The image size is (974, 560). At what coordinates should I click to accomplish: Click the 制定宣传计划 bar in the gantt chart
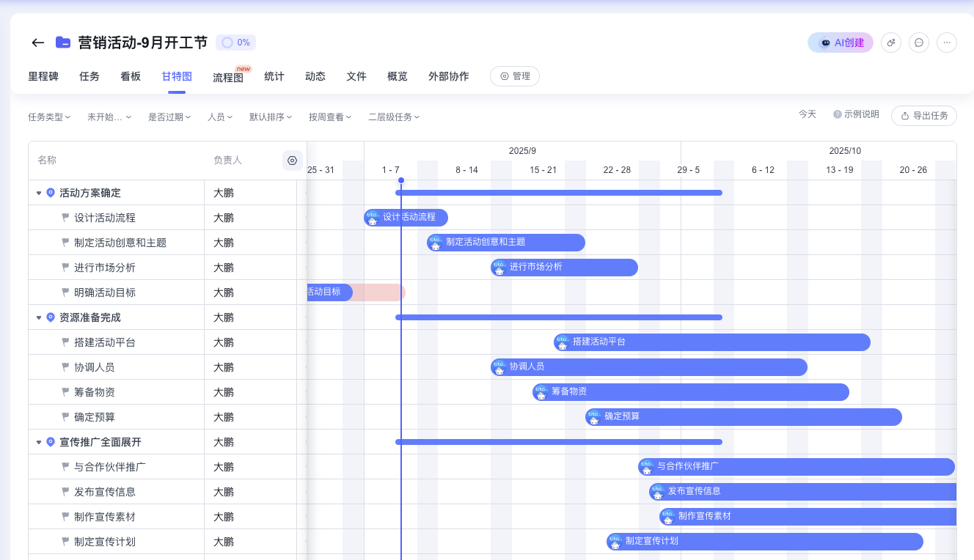(763, 542)
